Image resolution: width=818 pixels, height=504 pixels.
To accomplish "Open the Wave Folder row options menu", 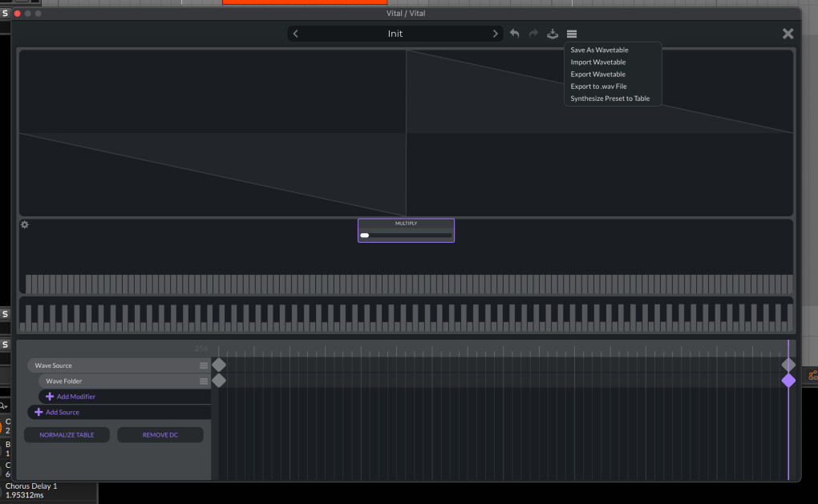I will pyautogui.click(x=204, y=381).
